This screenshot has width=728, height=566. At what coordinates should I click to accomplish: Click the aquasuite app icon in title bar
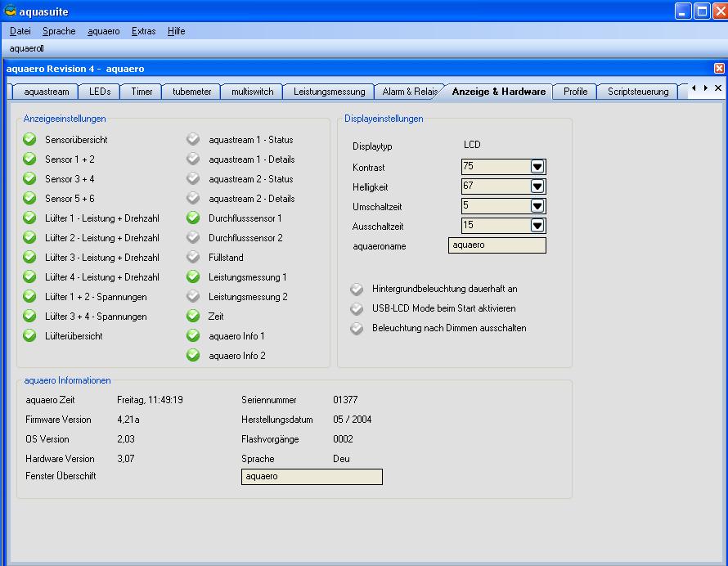tap(10, 11)
